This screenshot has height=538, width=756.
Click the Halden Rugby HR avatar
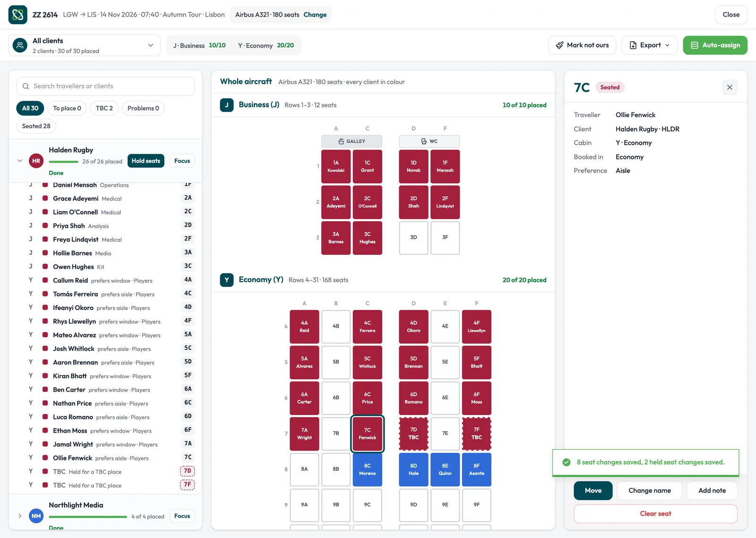coord(36,161)
